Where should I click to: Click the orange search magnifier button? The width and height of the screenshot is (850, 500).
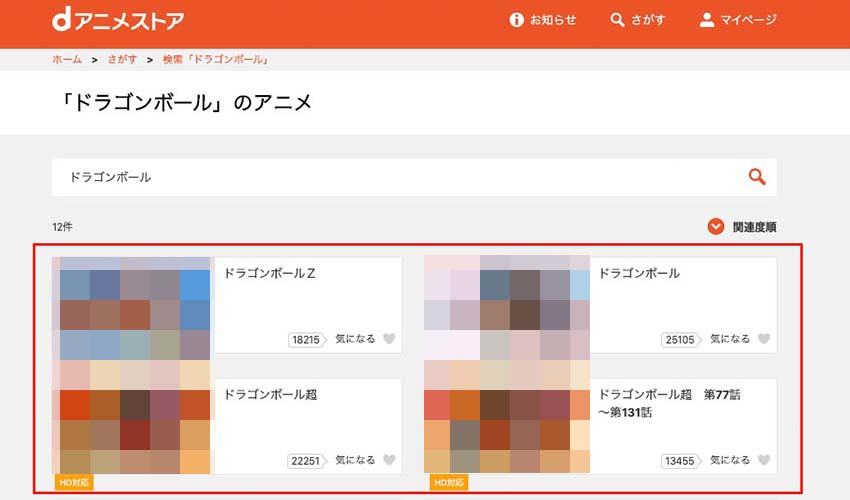tap(757, 177)
